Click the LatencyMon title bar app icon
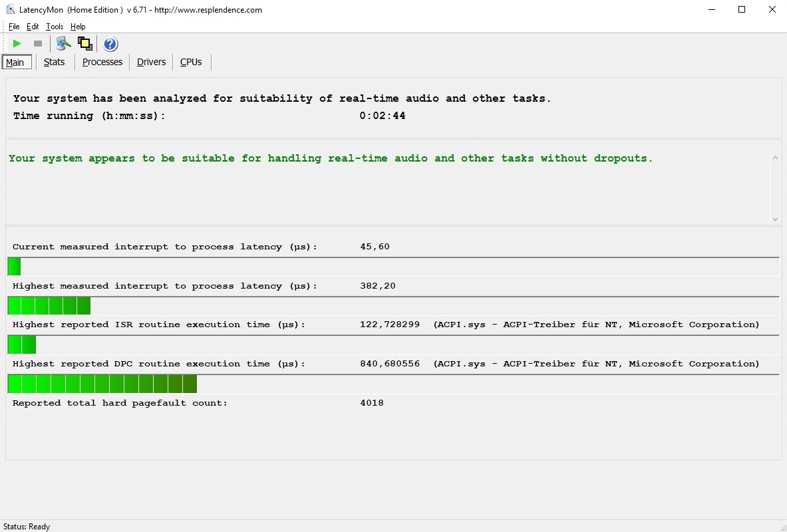 [10, 9]
